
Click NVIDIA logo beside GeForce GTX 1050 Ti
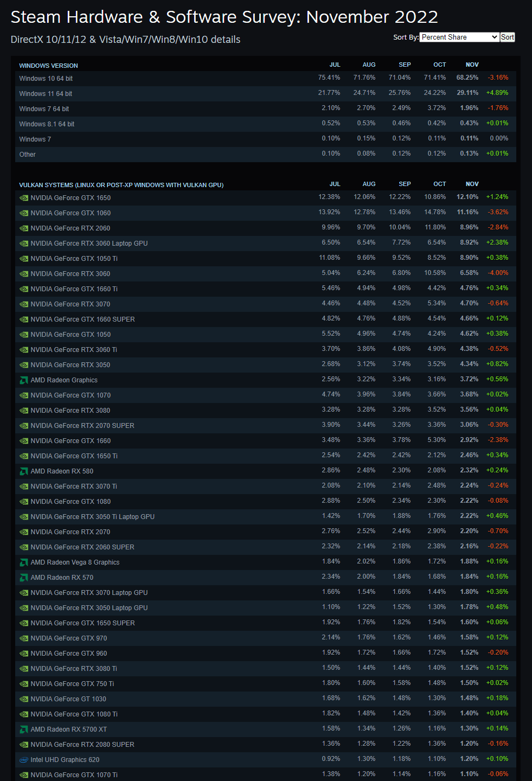tap(24, 259)
